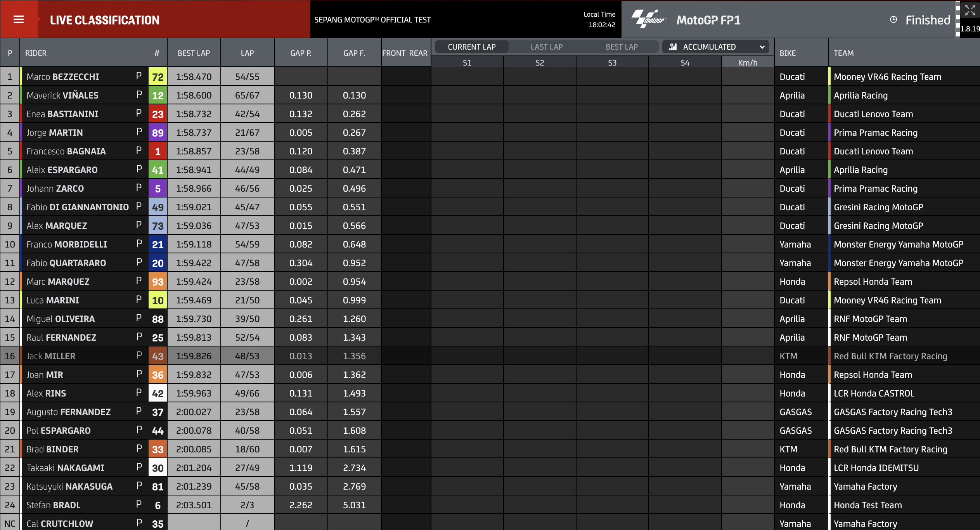Select rider Katsuyuki NAKASUGA
Screen dimensions: 980x530
coord(69,487)
